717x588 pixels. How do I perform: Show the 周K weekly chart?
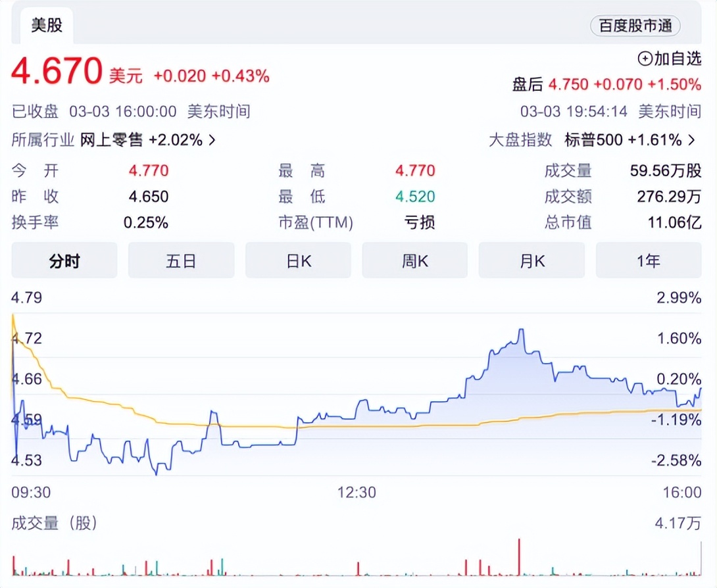click(415, 260)
